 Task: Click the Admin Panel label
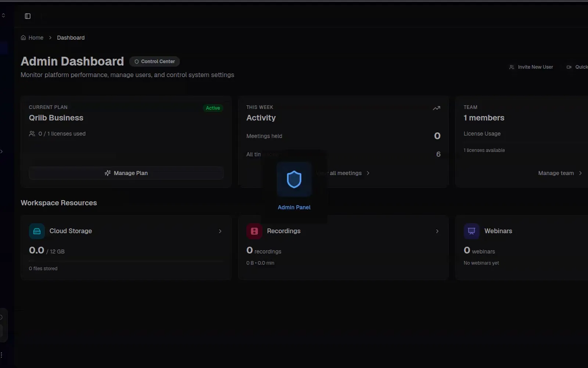click(294, 207)
